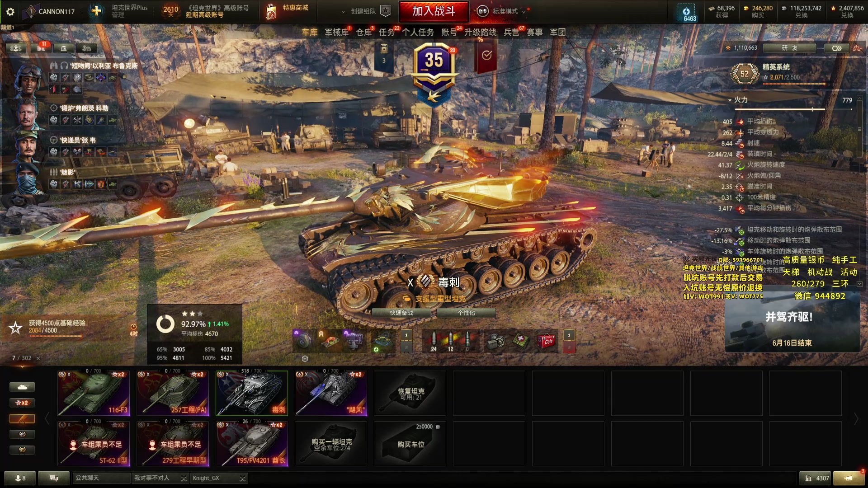Open the settings gear menu

10,11
